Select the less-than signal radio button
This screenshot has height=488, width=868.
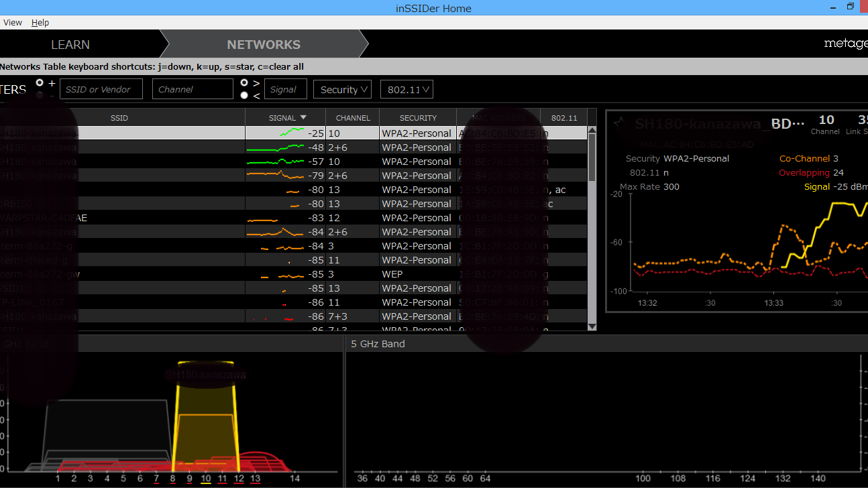(244, 95)
